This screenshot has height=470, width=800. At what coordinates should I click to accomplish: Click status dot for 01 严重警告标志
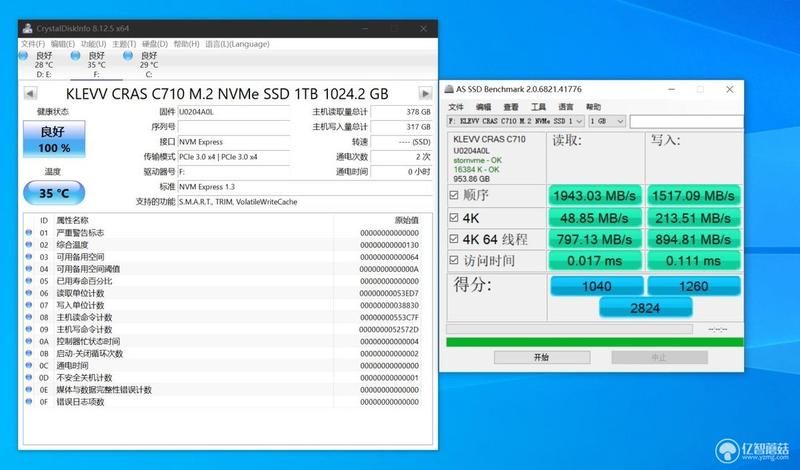pyautogui.click(x=29, y=233)
